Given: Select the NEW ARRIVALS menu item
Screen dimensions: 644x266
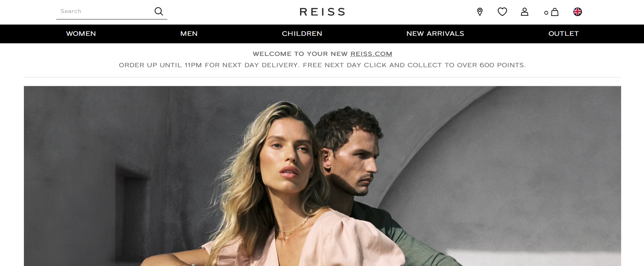Looking at the screenshot, I should [435, 34].
